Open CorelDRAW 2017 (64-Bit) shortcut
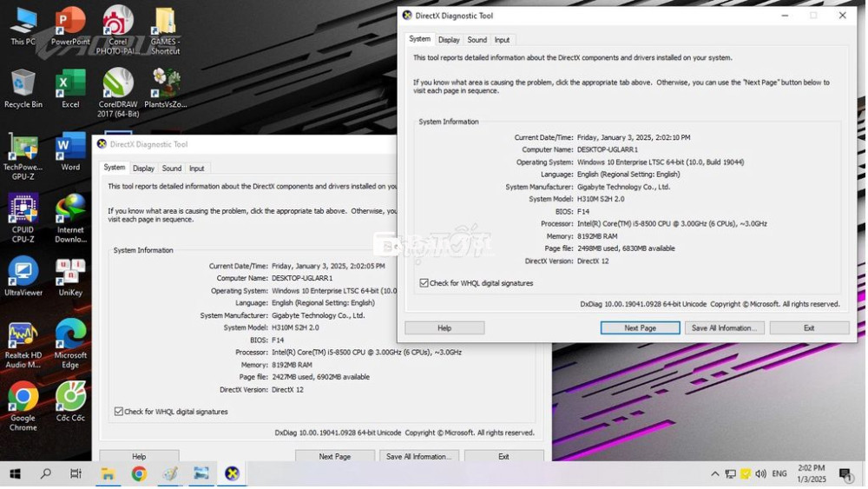Screen dimensions: 868x489 click(118, 92)
